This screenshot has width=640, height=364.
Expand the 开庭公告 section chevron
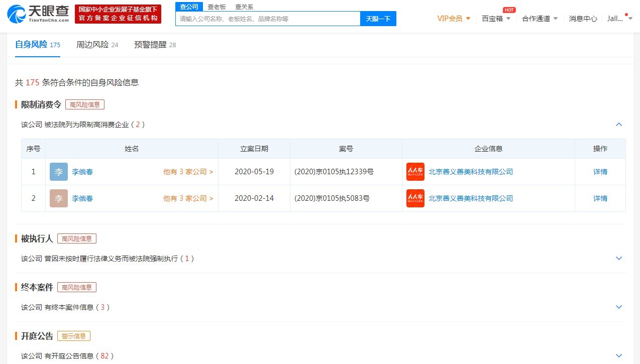click(619, 356)
